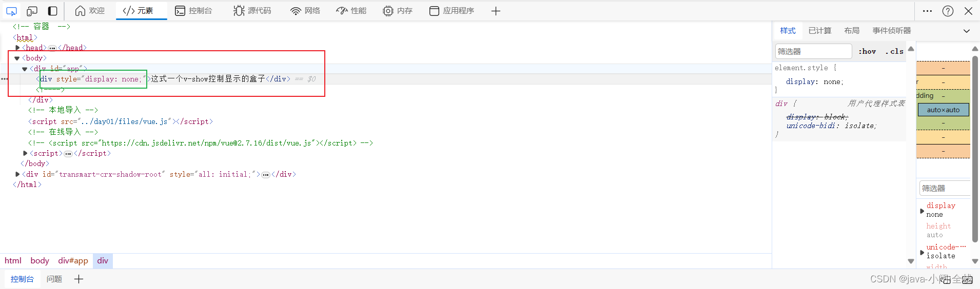Switch to the 网络 (Network) tab
The height and width of the screenshot is (289, 980).
point(305,11)
